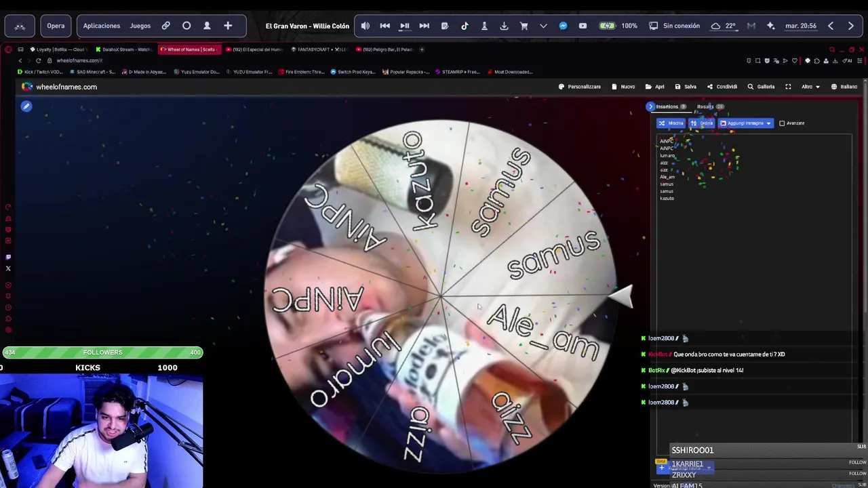
Task: Create a new wheel with Nuovo
Action: (623, 87)
